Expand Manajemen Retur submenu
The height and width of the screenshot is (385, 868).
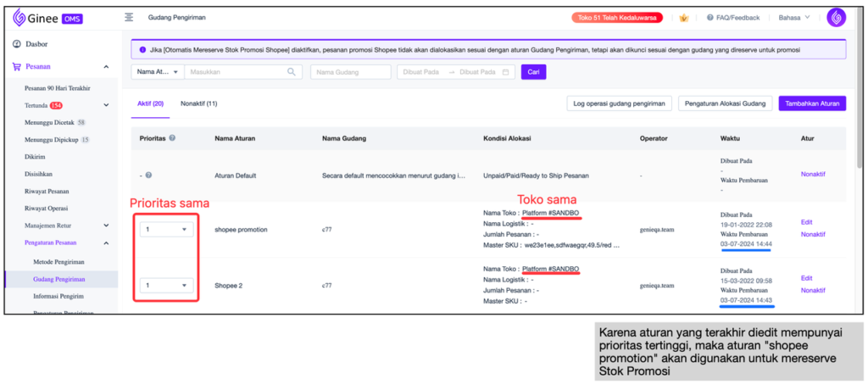coord(106,226)
